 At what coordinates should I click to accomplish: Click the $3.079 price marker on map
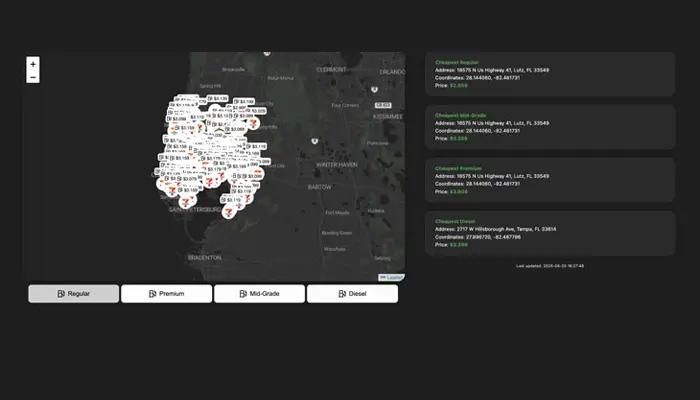pyautogui.click(x=188, y=179)
